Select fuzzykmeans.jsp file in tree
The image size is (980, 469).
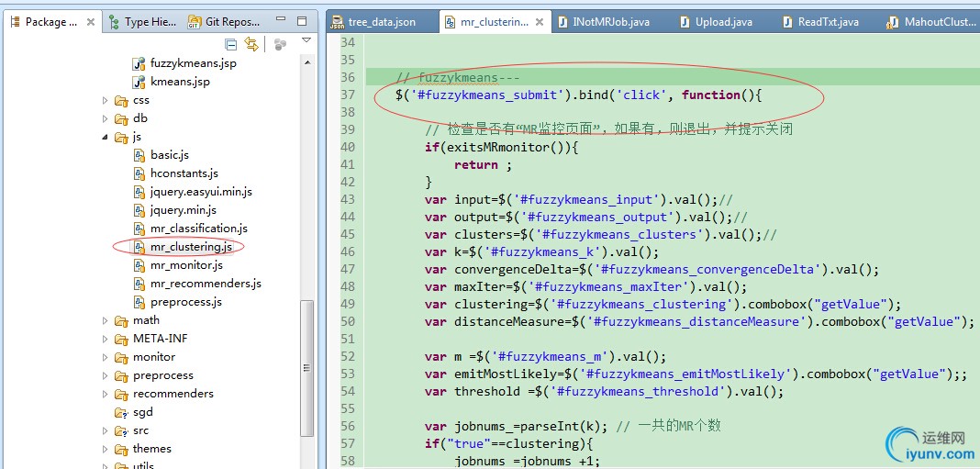(x=193, y=63)
